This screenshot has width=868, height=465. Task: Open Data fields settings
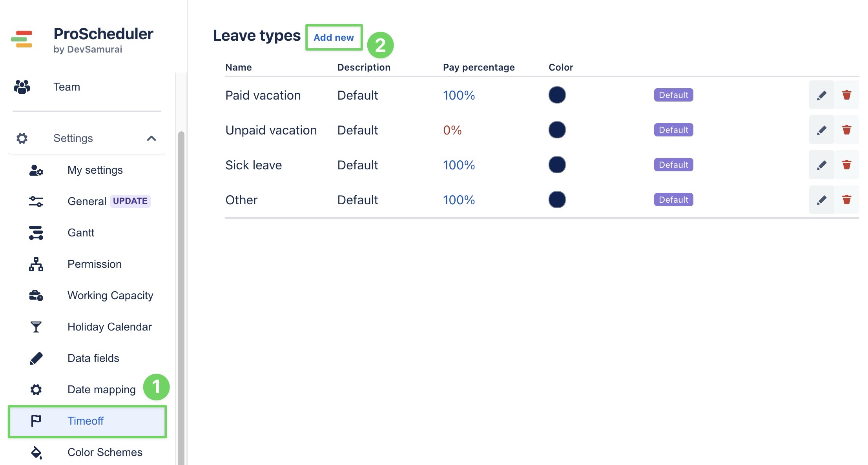tap(93, 358)
